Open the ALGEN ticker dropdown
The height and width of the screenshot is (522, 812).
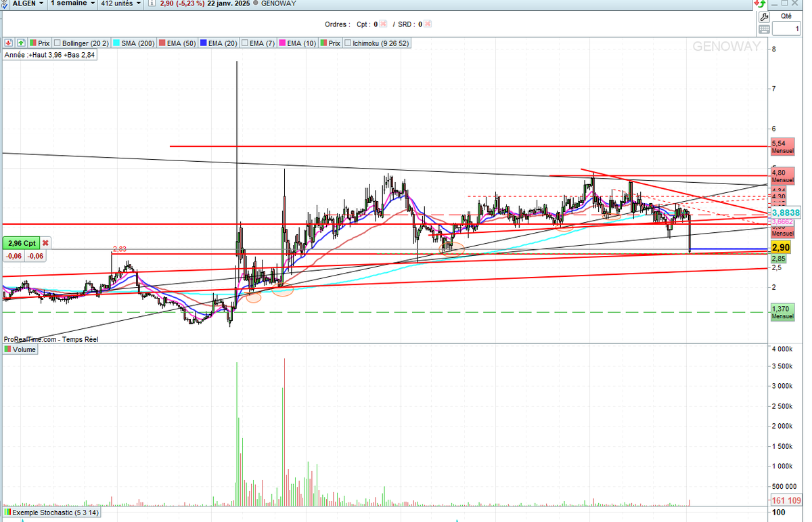pos(29,3)
